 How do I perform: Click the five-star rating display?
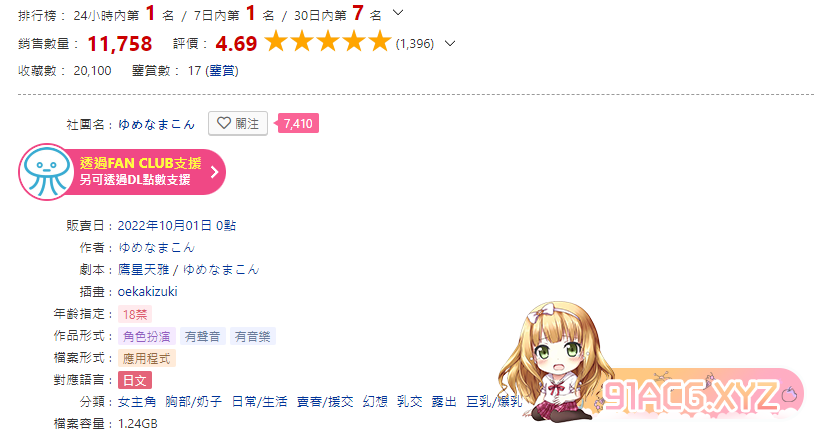328,42
